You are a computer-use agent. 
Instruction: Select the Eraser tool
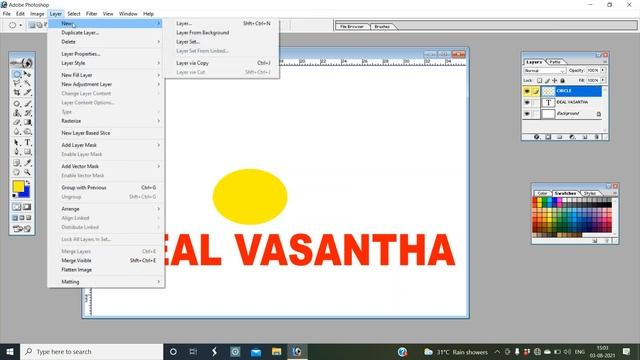[16, 122]
